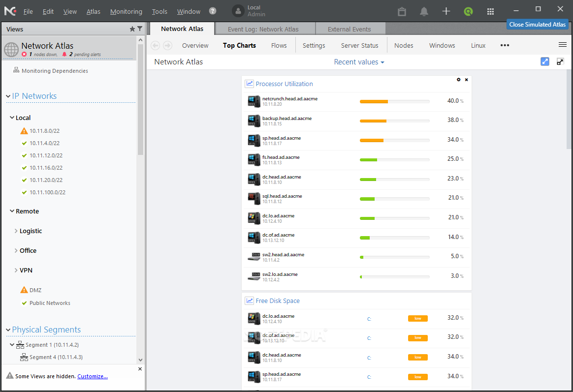Click the Segment 1 network icon
Viewport: 573px width, 392px height.
[x=20, y=345]
